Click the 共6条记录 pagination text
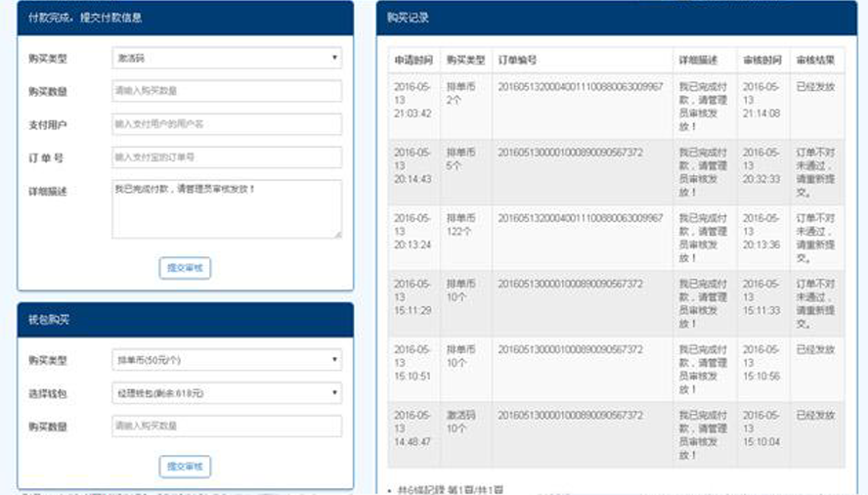Viewport: 868px width, 495px height. (x=450, y=490)
